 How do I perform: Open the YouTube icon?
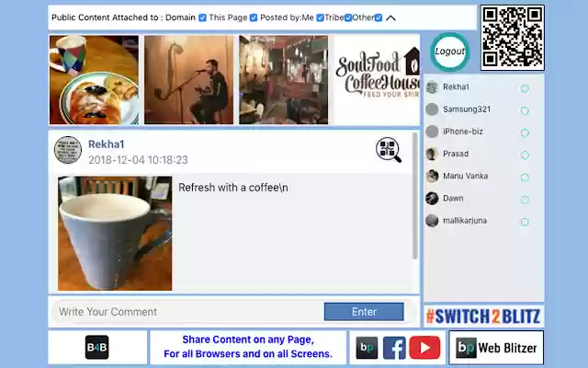[424, 348]
